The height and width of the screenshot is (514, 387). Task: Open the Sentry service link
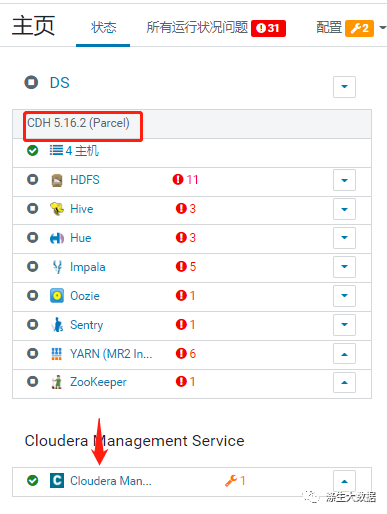click(x=87, y=325)
